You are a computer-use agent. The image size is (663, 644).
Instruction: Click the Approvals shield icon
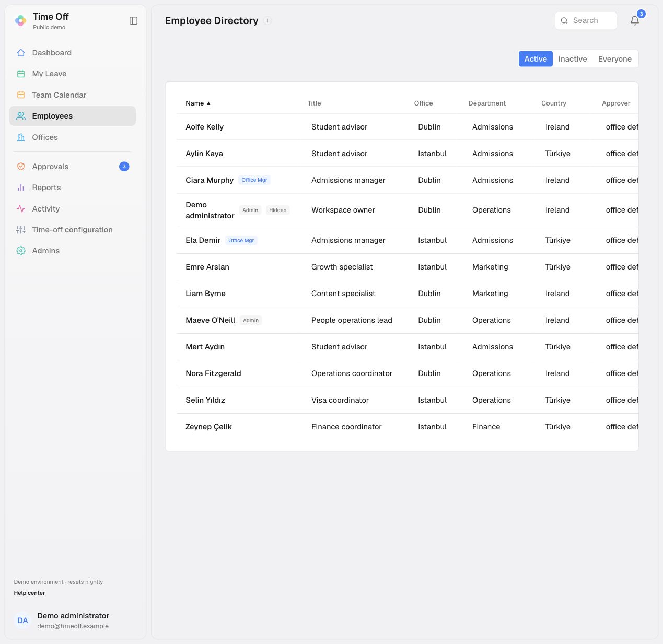pos(21,167)
